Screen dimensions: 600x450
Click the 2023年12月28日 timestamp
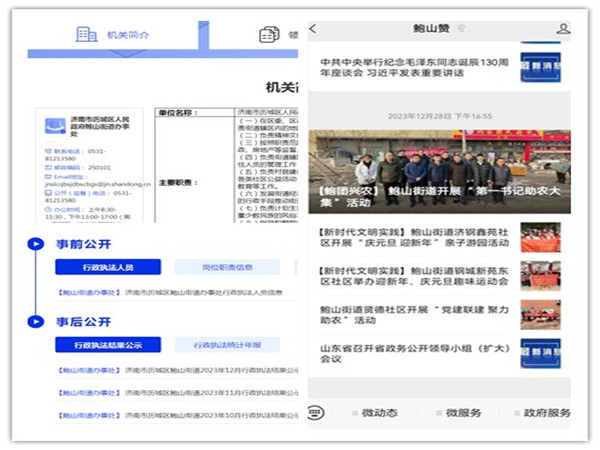point(440,116)
